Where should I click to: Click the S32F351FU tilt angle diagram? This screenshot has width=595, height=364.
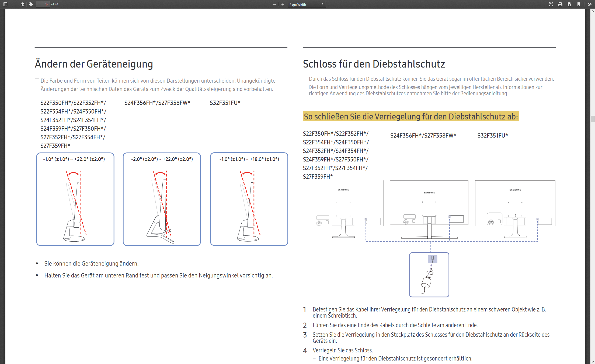coord(249,199)
